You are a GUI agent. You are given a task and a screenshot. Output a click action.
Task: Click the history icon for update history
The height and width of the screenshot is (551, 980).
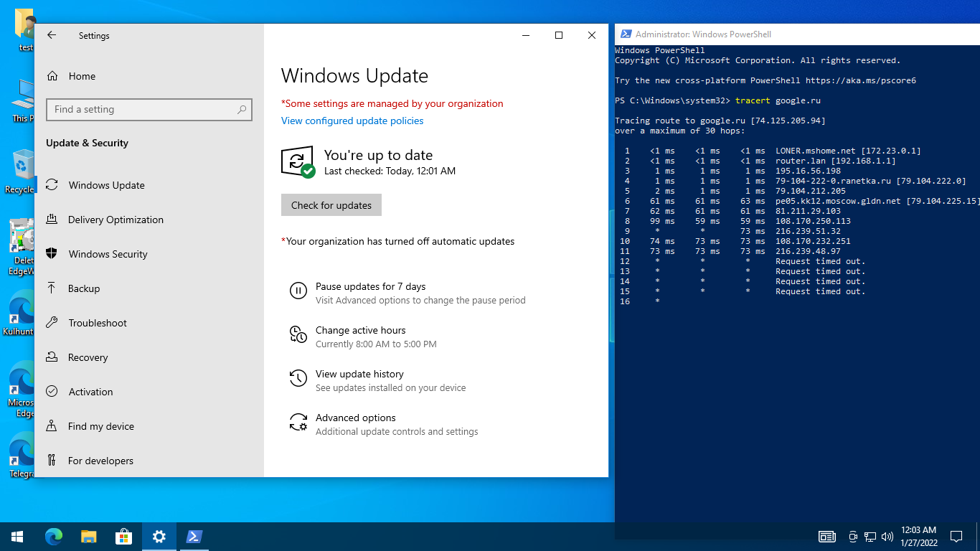click(298, 378)
